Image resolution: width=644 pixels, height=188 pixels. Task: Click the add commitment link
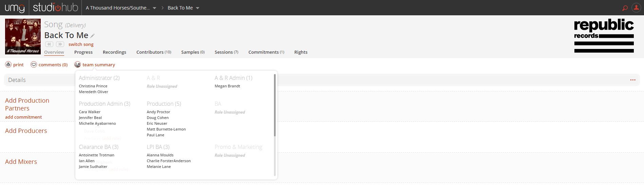[x=23, y=117]
